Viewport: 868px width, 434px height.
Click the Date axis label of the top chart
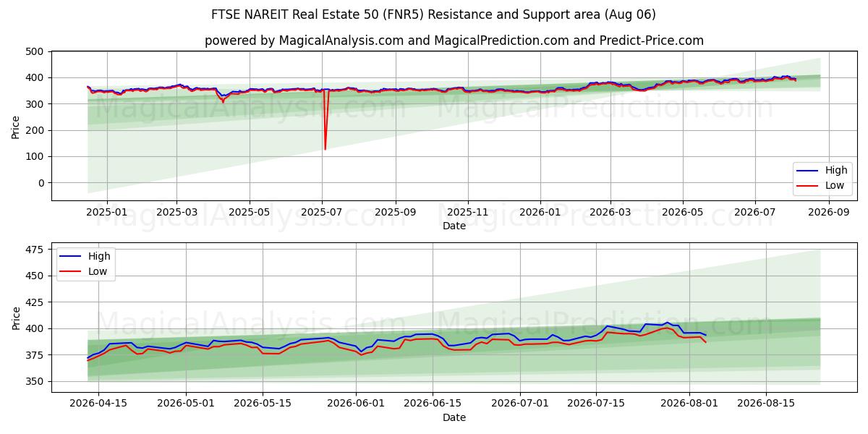454,226
